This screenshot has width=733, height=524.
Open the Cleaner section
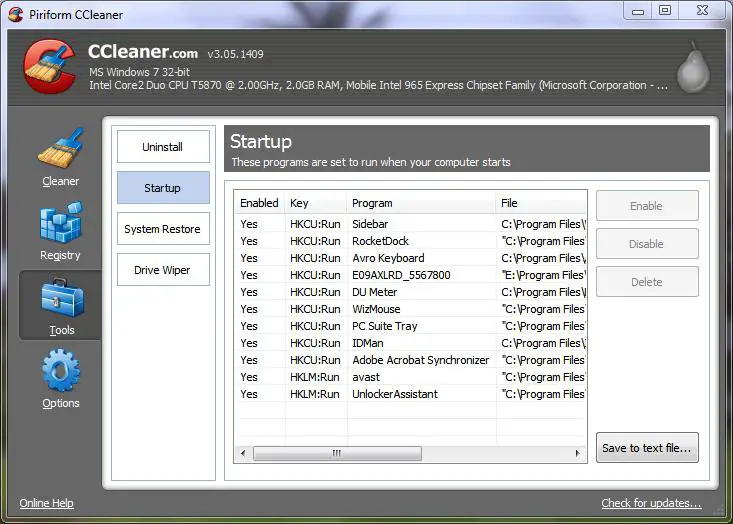coord(60,158)
